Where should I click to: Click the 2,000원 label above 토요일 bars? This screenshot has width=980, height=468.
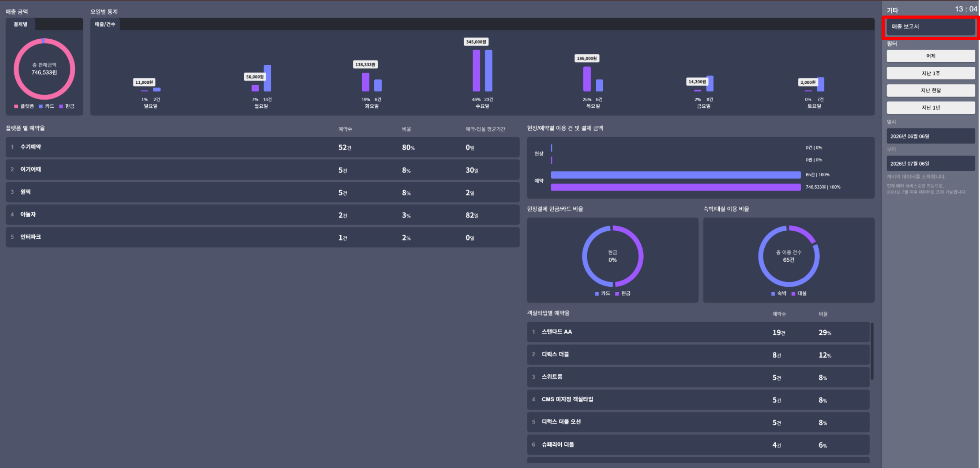pos(808,82)
